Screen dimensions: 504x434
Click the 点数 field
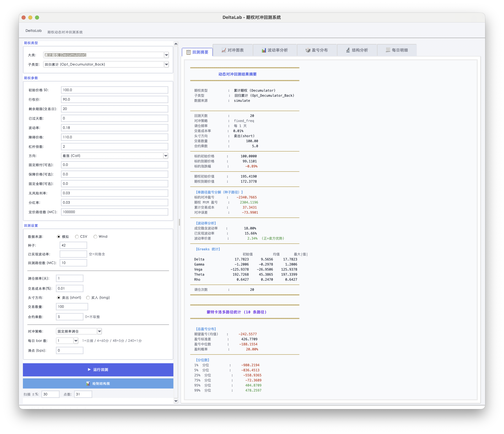[x=83, y=394]
